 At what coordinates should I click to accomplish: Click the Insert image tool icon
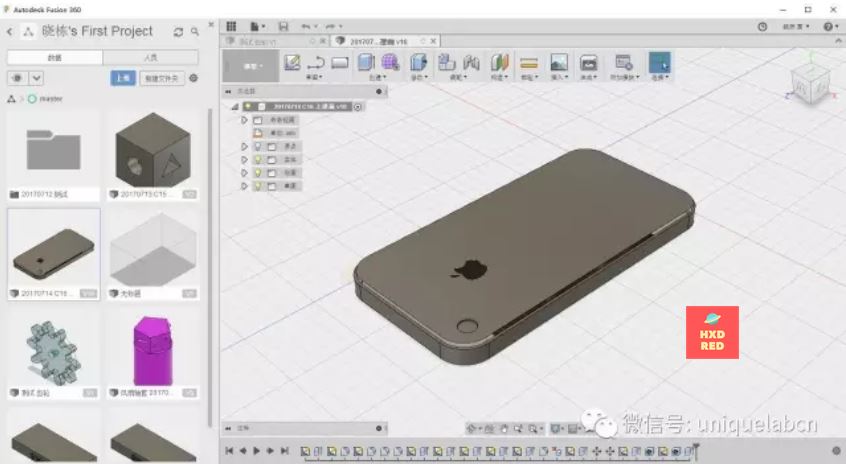[x=559, y=62]
